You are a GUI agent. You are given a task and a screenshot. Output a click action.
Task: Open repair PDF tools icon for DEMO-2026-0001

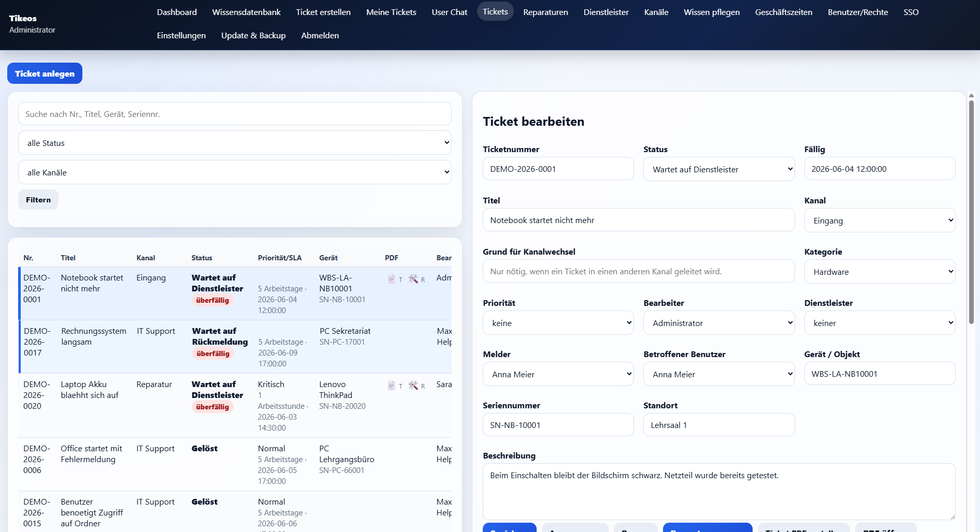(x=413, y=279)
